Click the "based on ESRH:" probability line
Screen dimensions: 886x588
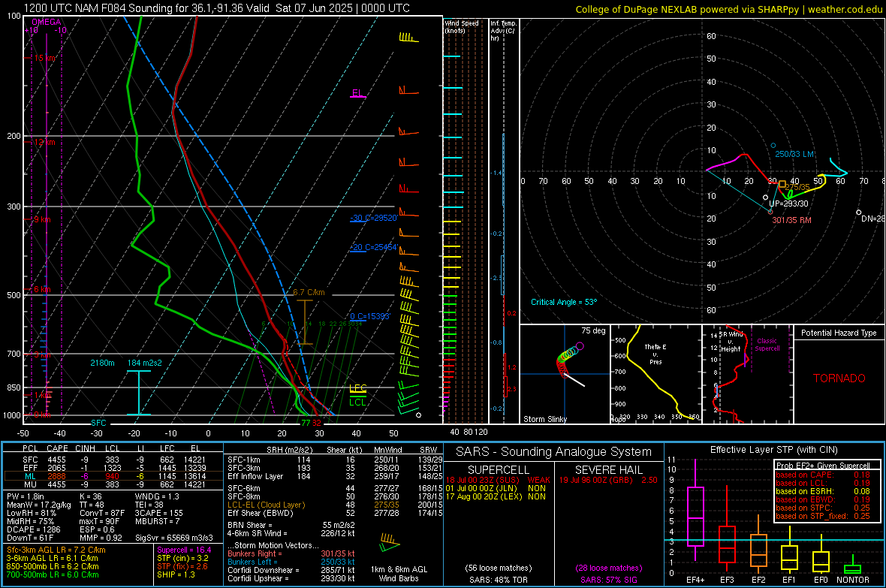tap(823, 491)
